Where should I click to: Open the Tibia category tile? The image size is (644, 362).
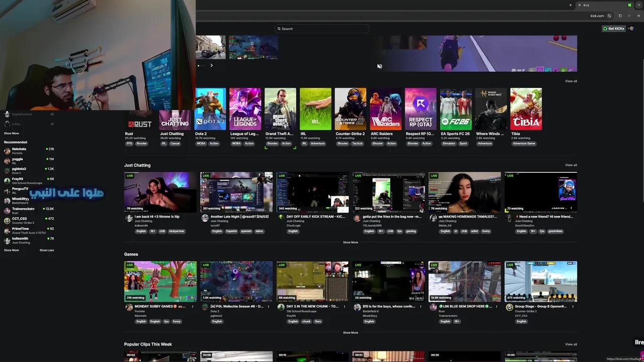tap(526, 109)
